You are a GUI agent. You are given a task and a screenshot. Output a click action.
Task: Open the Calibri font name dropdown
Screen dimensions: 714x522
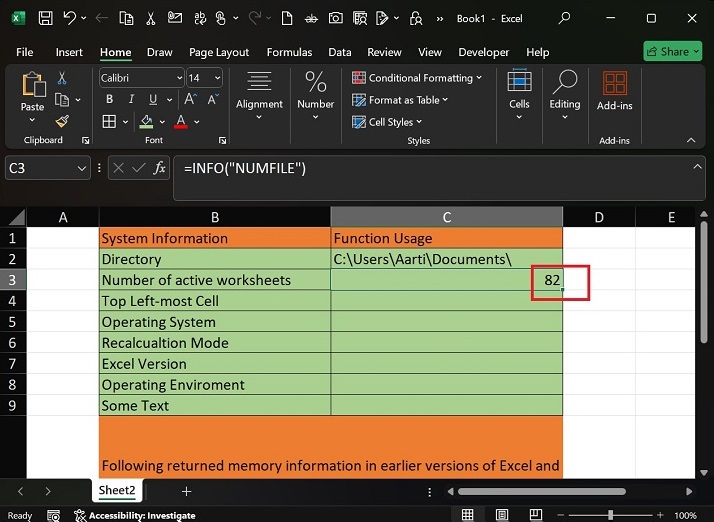point(179,78)
